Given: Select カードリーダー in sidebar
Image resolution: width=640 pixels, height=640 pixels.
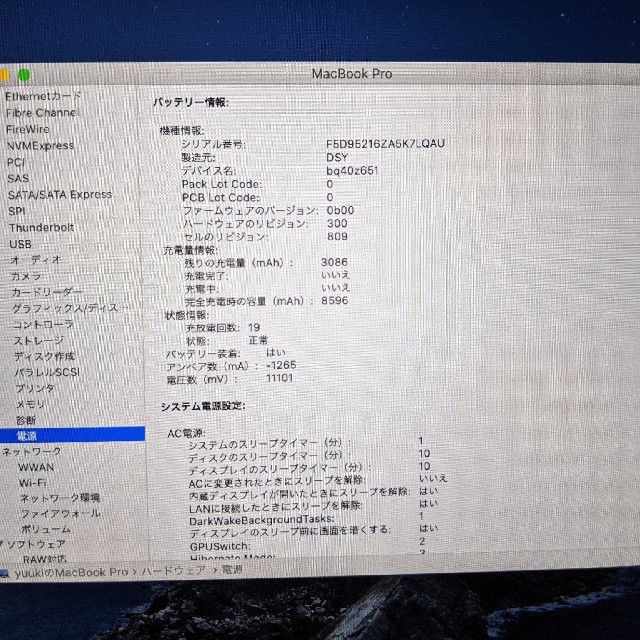Looking at the screenshot, I should (x=47, y=292).
